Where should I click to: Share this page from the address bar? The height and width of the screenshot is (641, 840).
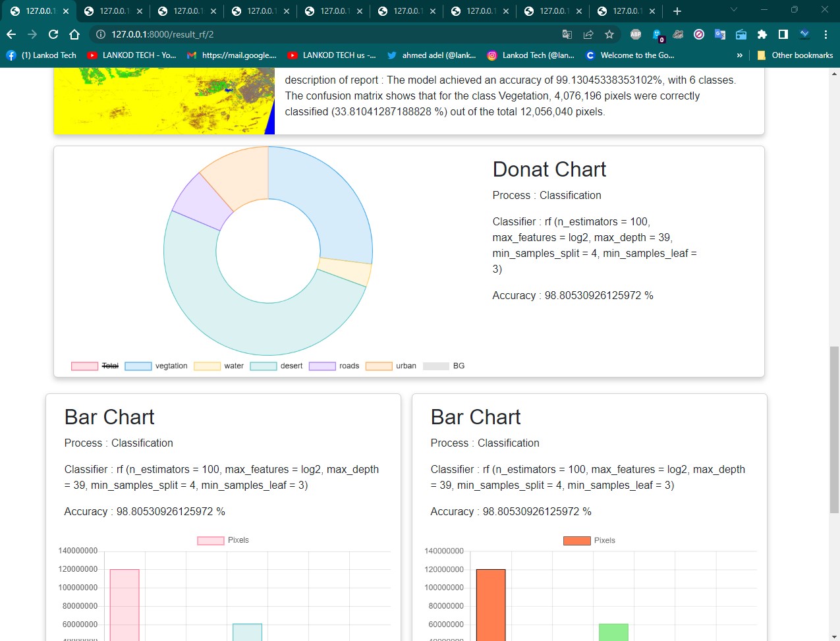[x=588, y=34]
